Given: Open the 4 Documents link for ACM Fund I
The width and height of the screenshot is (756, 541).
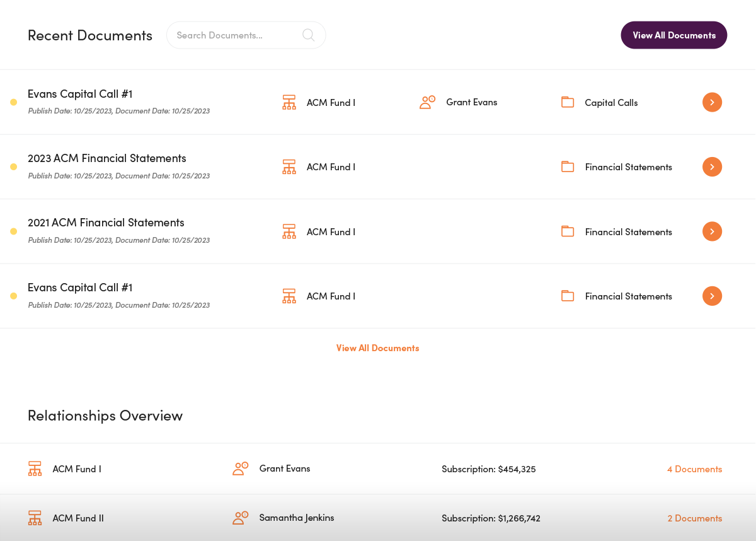Looking at the screenshot, I should coord(694,469).
